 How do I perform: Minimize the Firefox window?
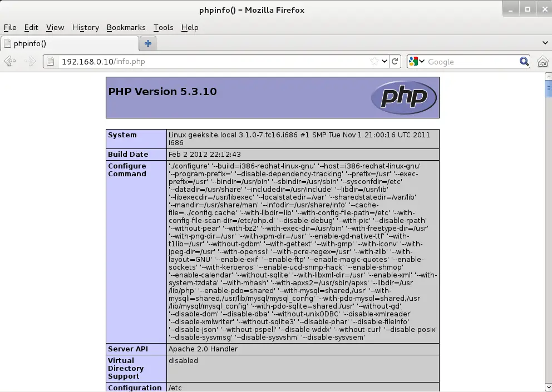(510, 9)
